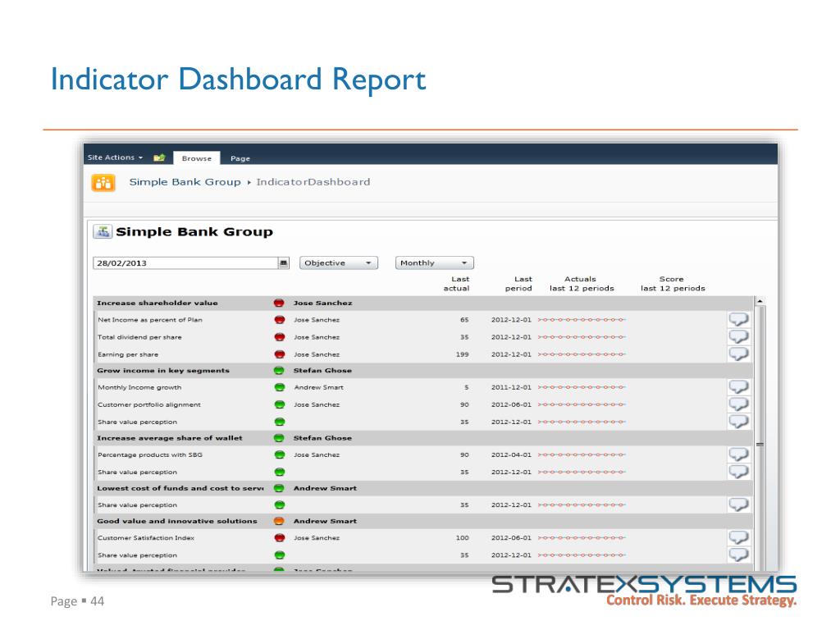Click the Percentage products with SBG indicator
840x630 pixels.
coord(150,454)
